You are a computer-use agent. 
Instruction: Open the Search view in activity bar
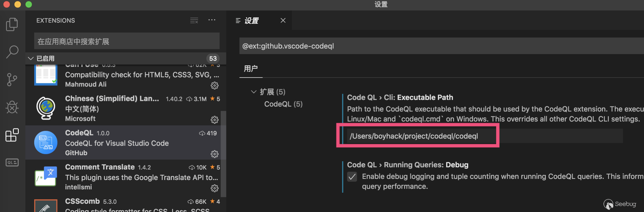pos(12,52)
